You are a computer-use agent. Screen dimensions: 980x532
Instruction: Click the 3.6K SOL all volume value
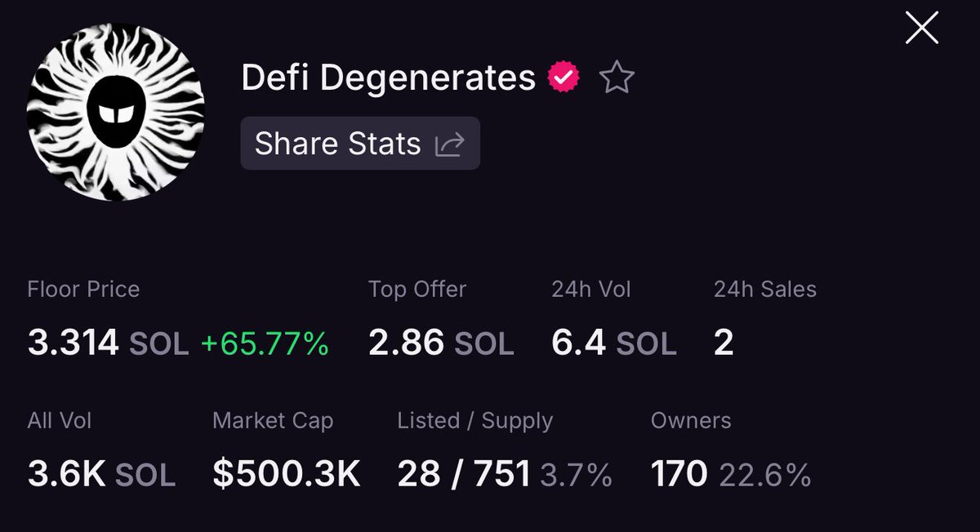click(x=101, y=475)
